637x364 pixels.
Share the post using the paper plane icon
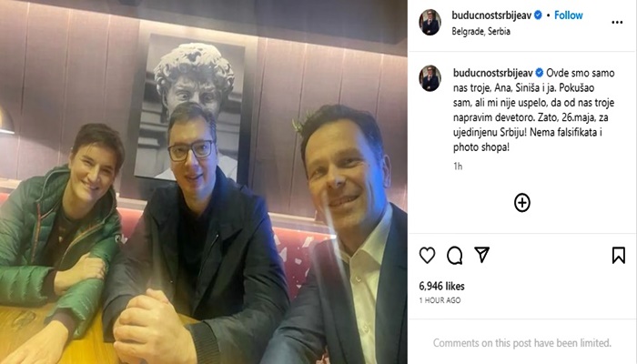481,255
